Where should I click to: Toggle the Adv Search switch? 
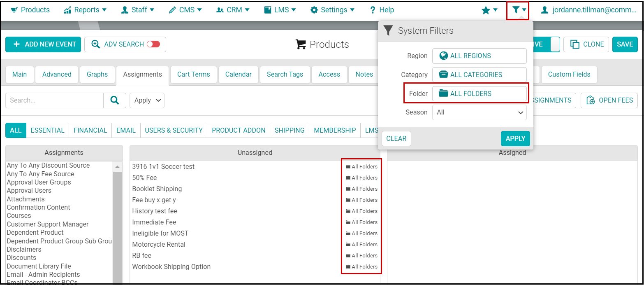coord(153,44)
